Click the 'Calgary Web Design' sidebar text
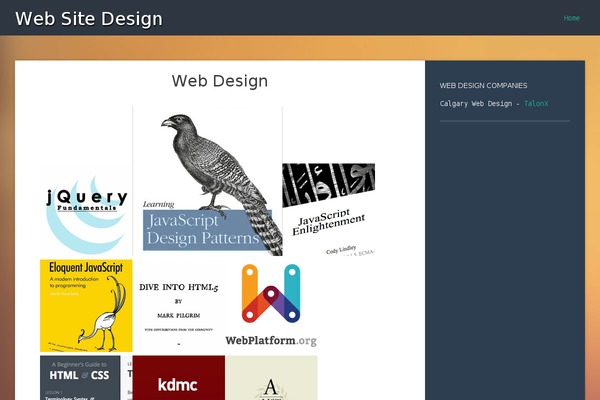This screenshot has height=400, width=600. 476,103
